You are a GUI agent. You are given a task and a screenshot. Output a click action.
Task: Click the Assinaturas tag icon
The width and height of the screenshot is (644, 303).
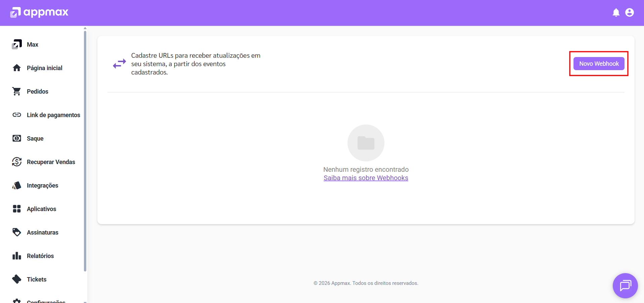[x=16, y=232]
